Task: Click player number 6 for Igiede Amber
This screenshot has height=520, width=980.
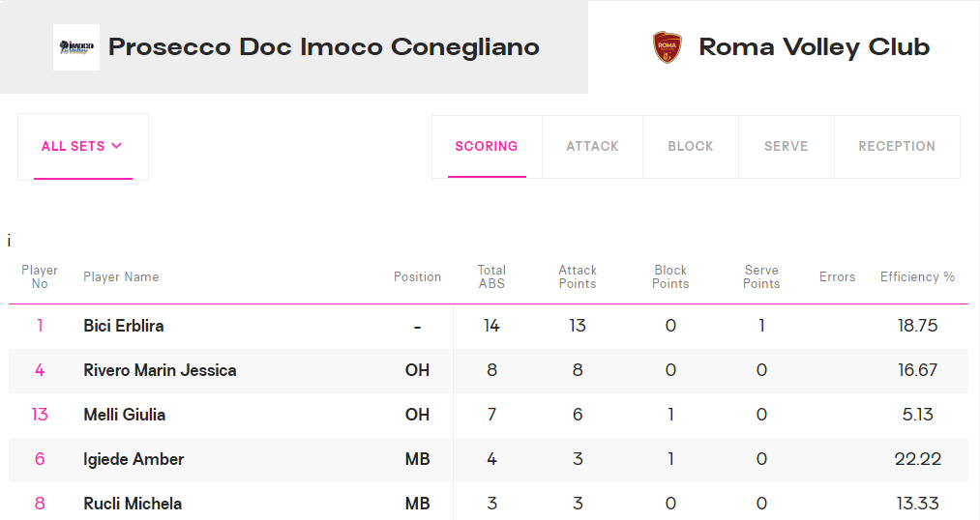Action: pyautogui.click(x=40, y=459)
